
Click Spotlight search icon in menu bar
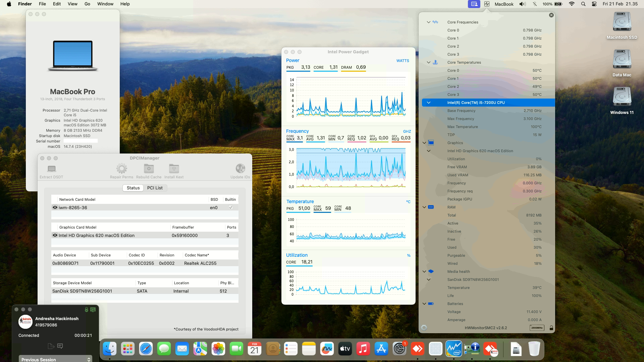[583, 4]
